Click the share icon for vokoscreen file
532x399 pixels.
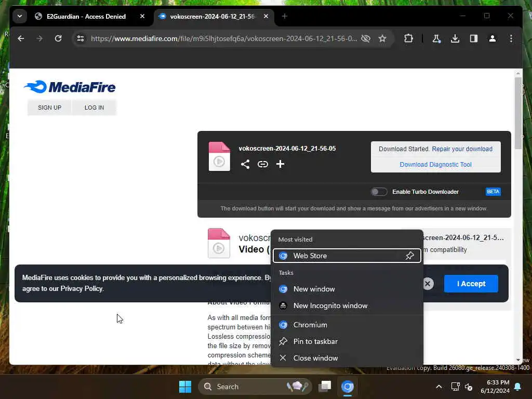(x=245, y=164)
